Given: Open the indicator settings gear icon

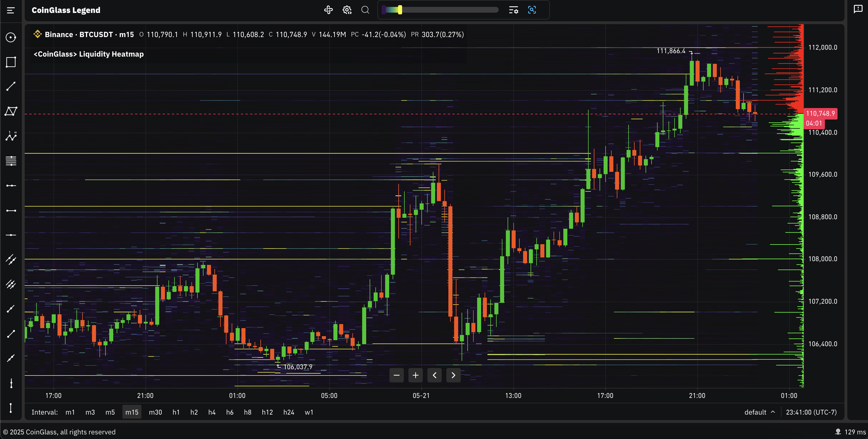Looking at the screenshot, I should 347,10.
